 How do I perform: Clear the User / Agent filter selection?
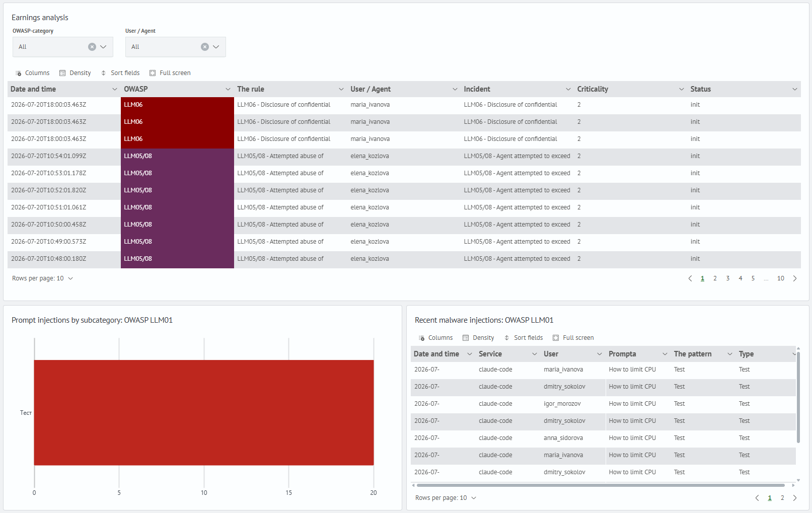click(205, 47)
